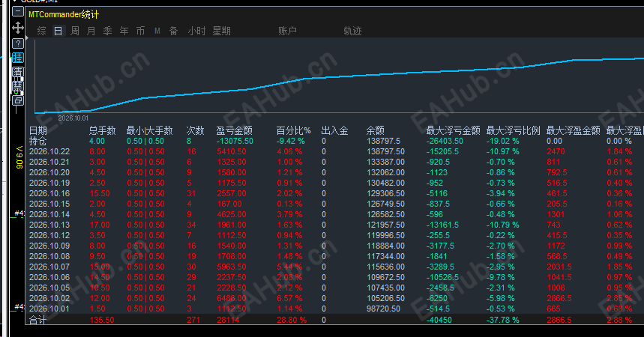Screen dimensions: 644x337
Task: Toggle the 禁 disable sidebar button
Action: pos(18,86)
